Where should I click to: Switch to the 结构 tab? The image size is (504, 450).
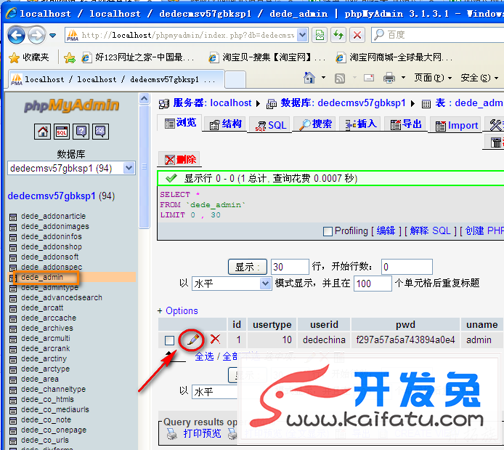[225, 124]
